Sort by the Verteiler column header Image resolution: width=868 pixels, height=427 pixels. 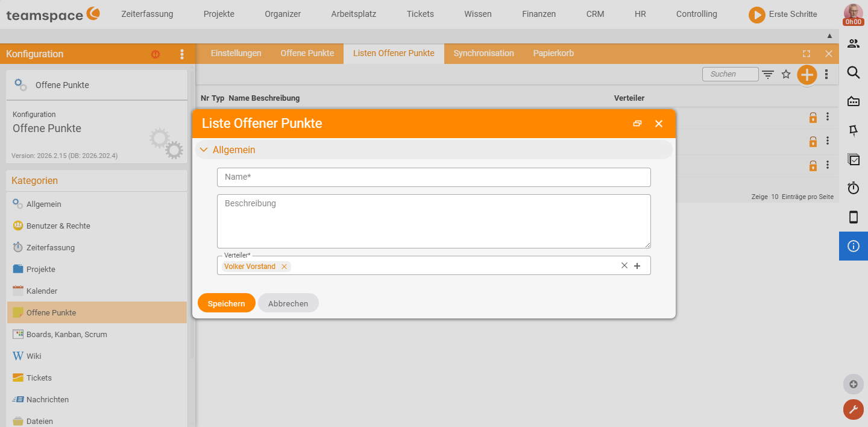pyautogui.click(x=629, y=98)
